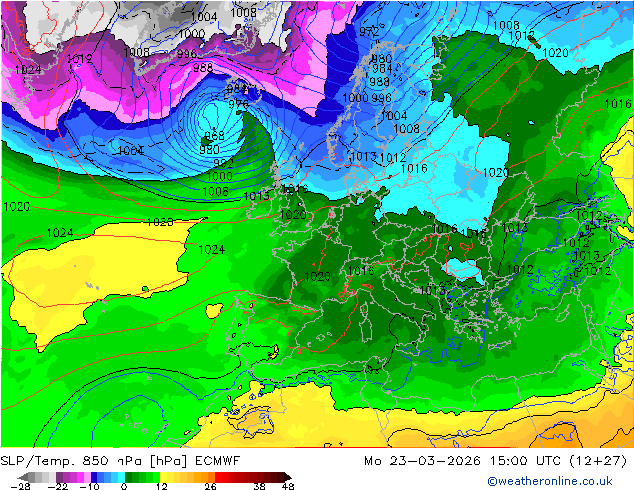Click the -22 value on the temperature legend
The height and width of the screenshot is (490, 634).
(58, 486)
